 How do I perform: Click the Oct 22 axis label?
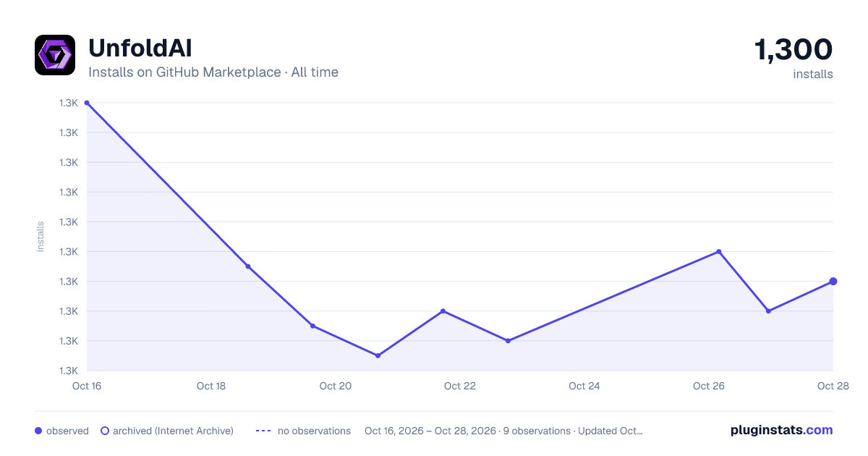pos(460,386)
